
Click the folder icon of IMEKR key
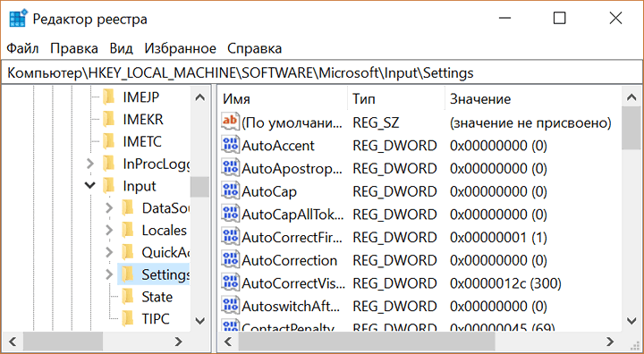109,119
